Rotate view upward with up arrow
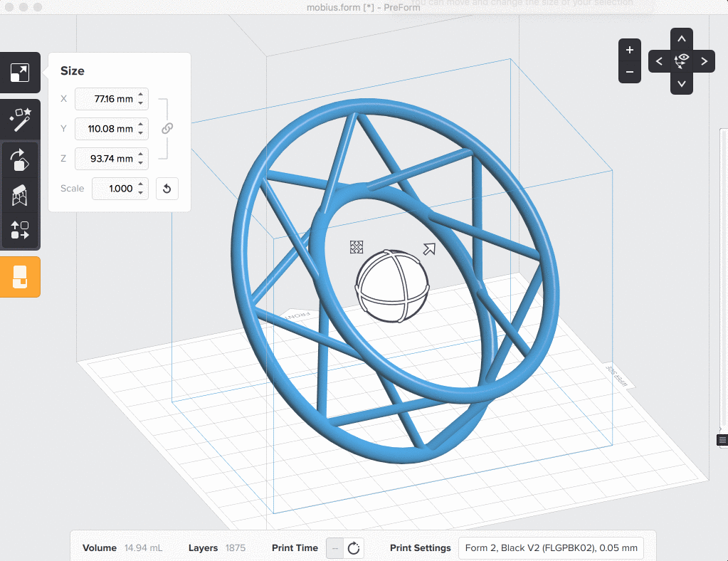This screenshot has width=728, height=561. click(x=682, y=39)
